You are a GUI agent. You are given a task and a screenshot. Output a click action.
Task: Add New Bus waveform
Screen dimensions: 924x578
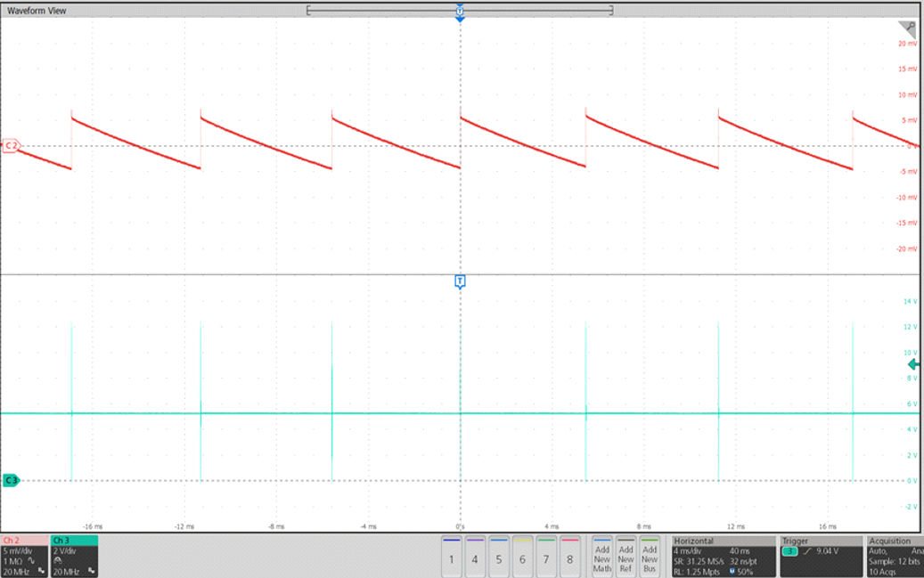pyautogui.click(x=650, y=556)
